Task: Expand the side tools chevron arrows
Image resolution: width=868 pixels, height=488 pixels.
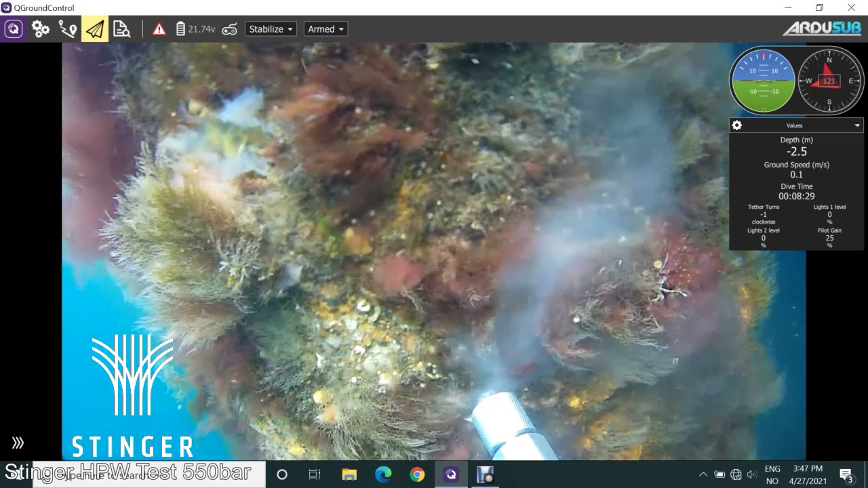Action: [18, 443]
